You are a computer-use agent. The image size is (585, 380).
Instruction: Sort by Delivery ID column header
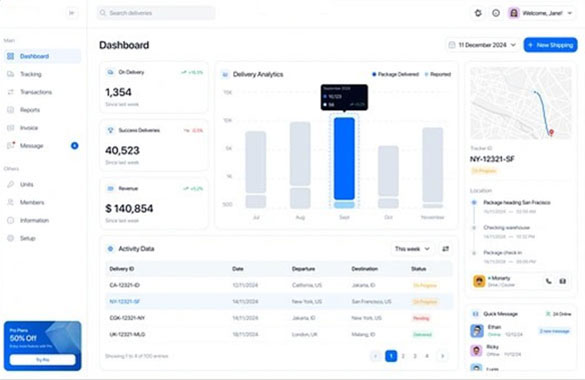(122, 269)
